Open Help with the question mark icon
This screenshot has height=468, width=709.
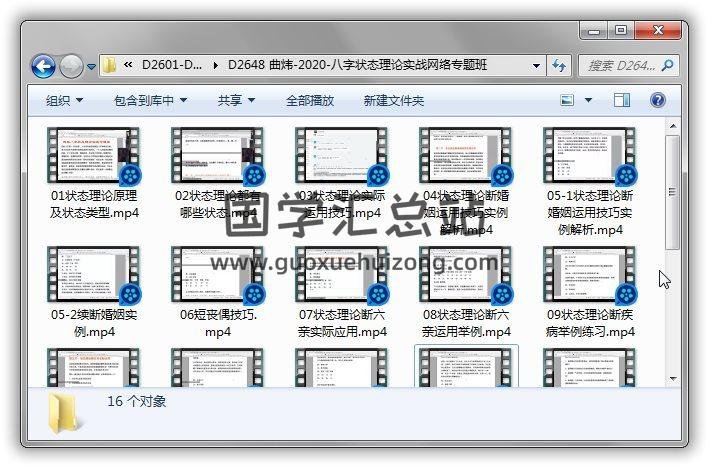(x=657, y=100)
